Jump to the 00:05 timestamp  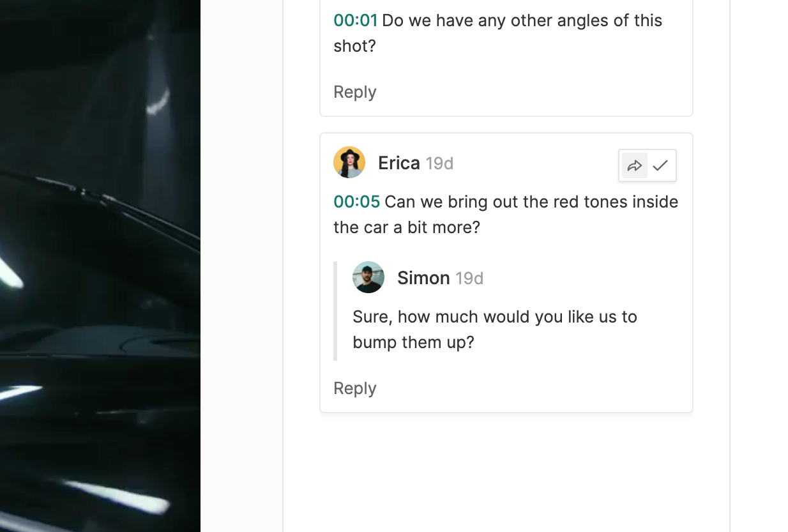(356, 202)
